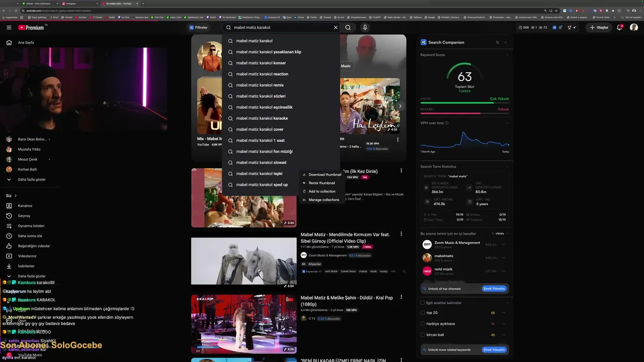Click the Filtreler button
644x362 pixels.
[x=198, y=28]
